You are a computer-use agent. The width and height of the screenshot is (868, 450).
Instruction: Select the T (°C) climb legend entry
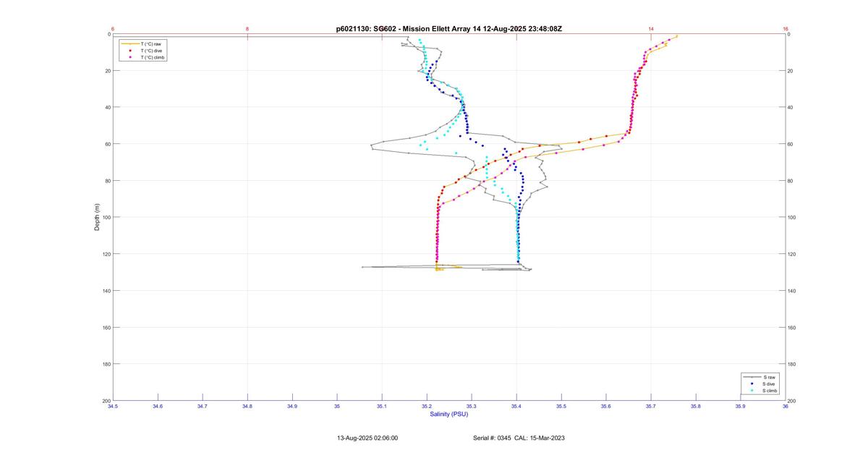tap(153, 57)
